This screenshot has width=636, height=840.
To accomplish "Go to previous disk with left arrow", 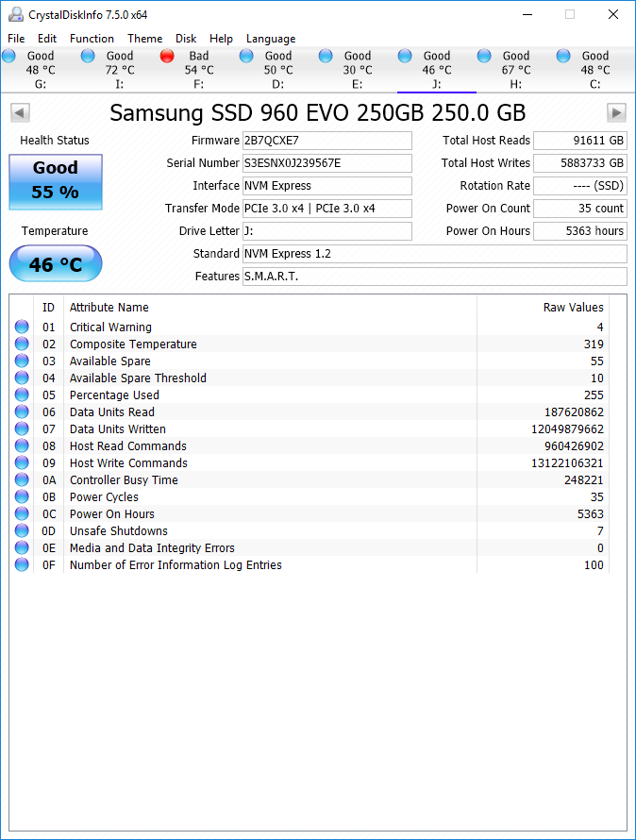I will click(20, 113).
